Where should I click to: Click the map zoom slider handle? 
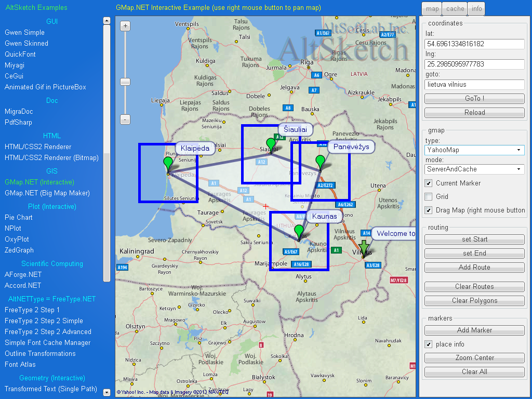click(125, 82)
